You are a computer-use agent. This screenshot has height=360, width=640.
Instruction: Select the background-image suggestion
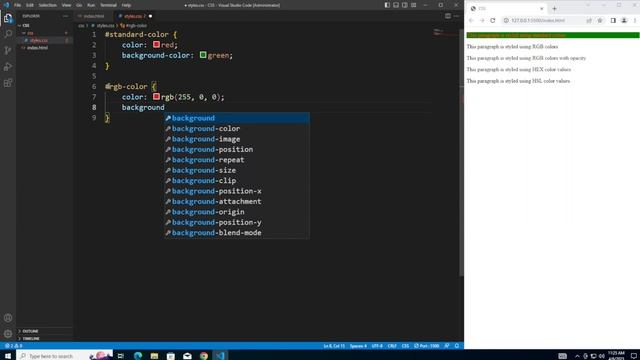237,139
